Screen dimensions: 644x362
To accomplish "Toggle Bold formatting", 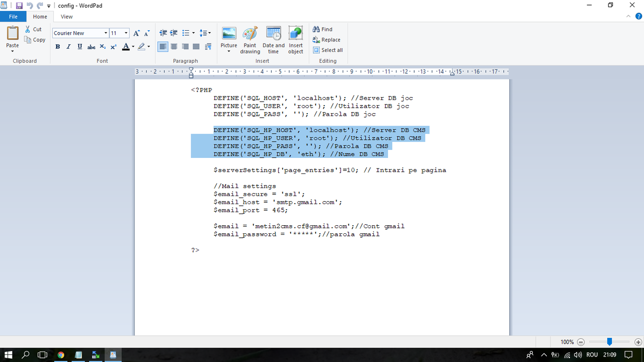I will coord(57,47).
